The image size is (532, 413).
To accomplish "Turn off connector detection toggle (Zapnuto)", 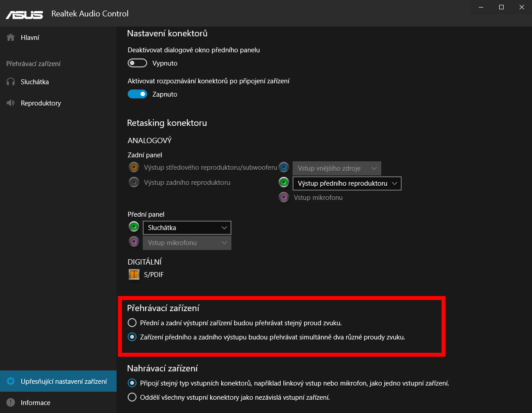I will tap(137, 94).
